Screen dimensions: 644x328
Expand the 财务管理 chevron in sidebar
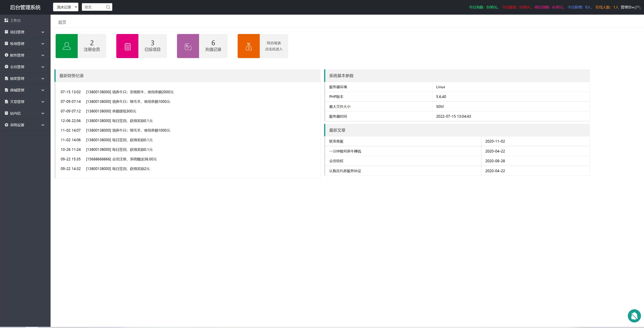[x=43, y=55]
